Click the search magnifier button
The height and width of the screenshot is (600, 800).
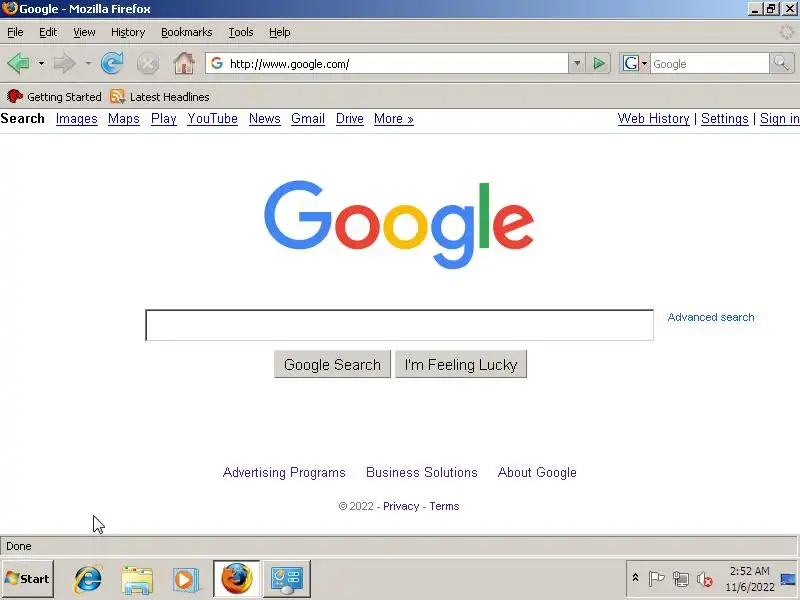click(782, 64)
